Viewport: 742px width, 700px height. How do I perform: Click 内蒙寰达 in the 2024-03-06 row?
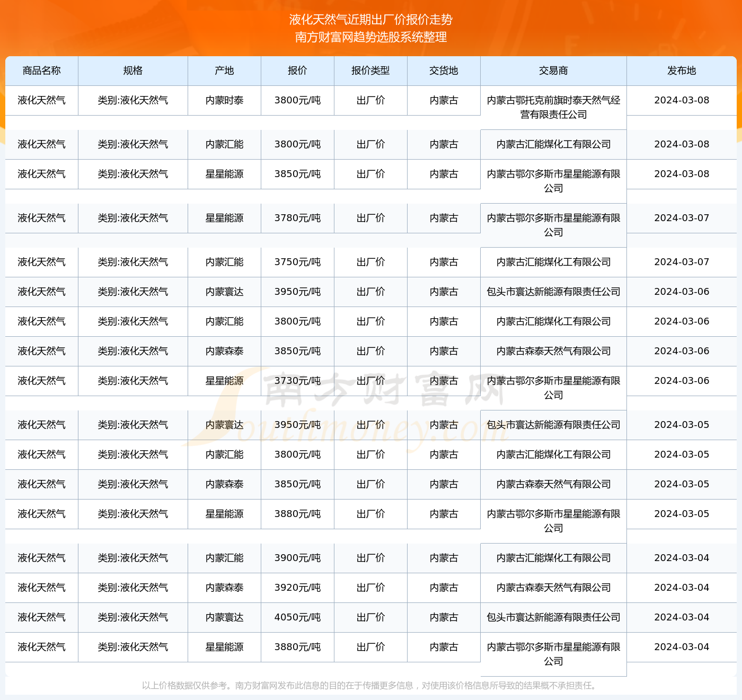[225, 292]
